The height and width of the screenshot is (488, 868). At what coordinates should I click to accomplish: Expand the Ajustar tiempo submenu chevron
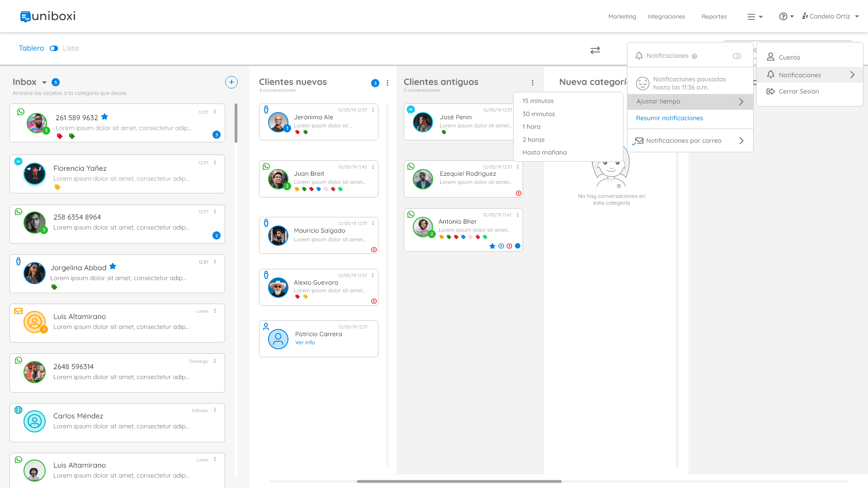point(741,102)
